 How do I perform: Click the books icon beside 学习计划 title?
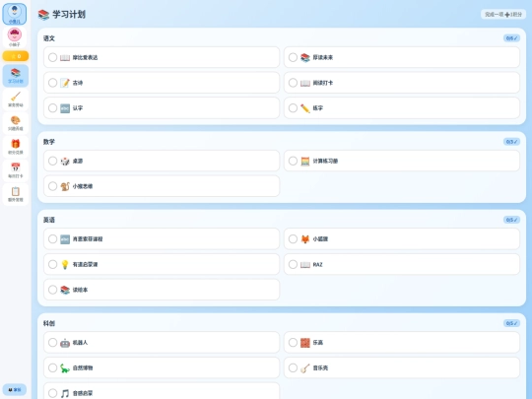43,15
